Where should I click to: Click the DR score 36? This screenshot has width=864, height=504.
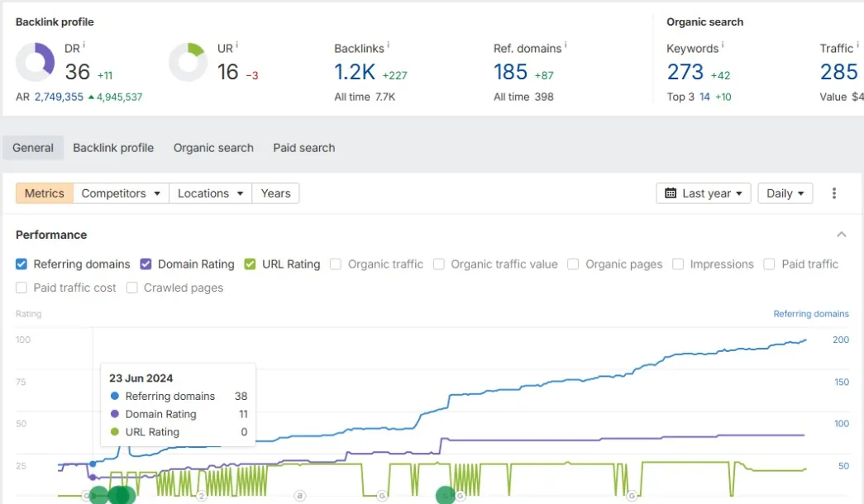pyautogui.click(x=77, y=72)
